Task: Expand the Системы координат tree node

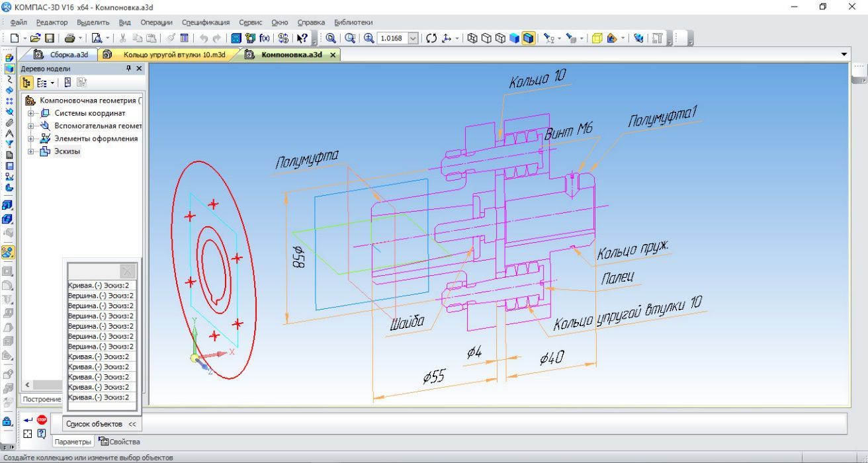Action: (x=30, y=113)
